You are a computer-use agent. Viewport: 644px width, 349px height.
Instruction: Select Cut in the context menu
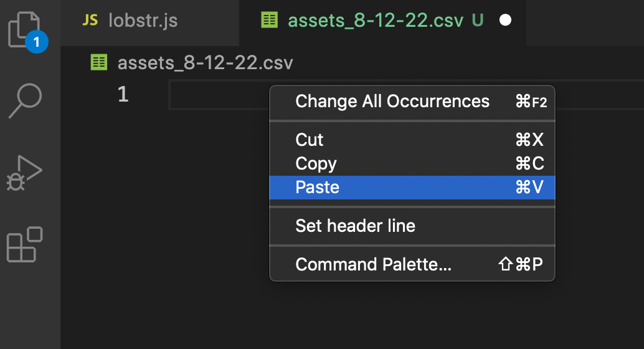[x=310, y=140]
